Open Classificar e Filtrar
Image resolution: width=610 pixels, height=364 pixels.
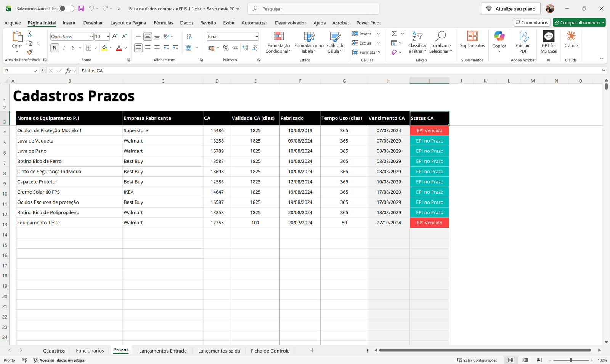[x=417, y=42]
